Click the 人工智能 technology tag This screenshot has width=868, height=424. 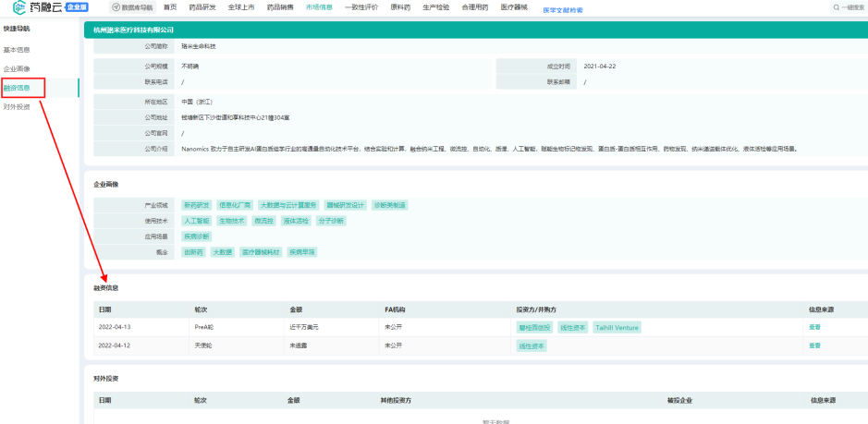pyautogui.click(x=197, y=220)
